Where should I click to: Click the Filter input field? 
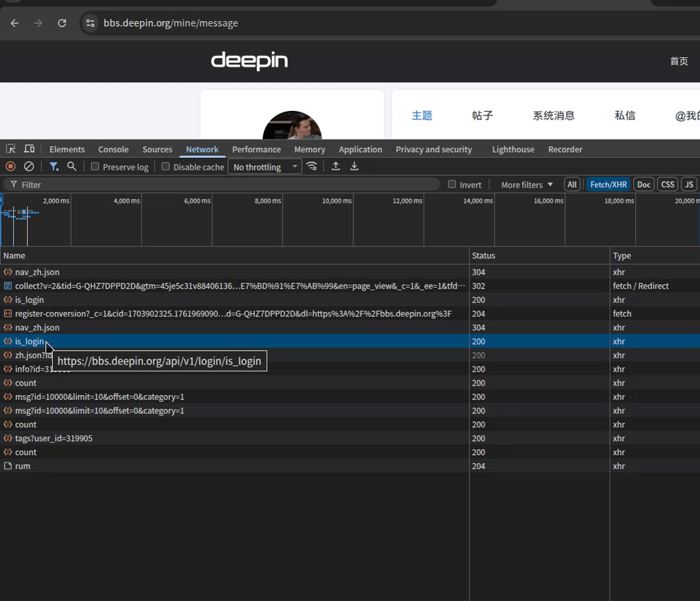tap(222, 185)
